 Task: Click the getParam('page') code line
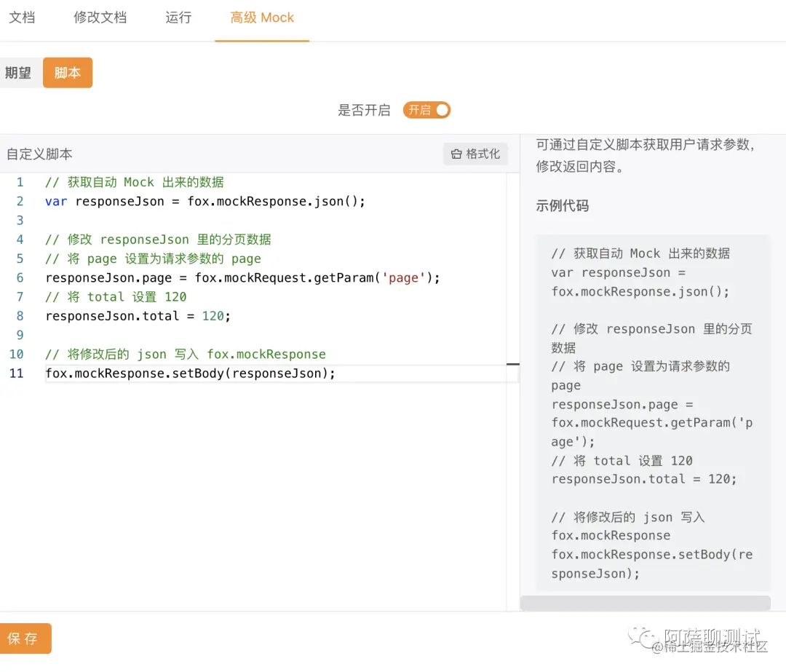pos(242,277)
